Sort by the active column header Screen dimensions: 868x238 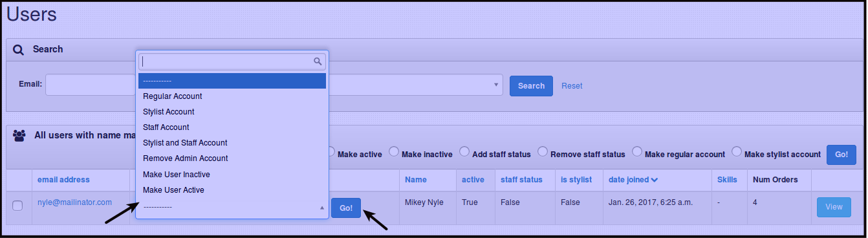pos(473,180)
